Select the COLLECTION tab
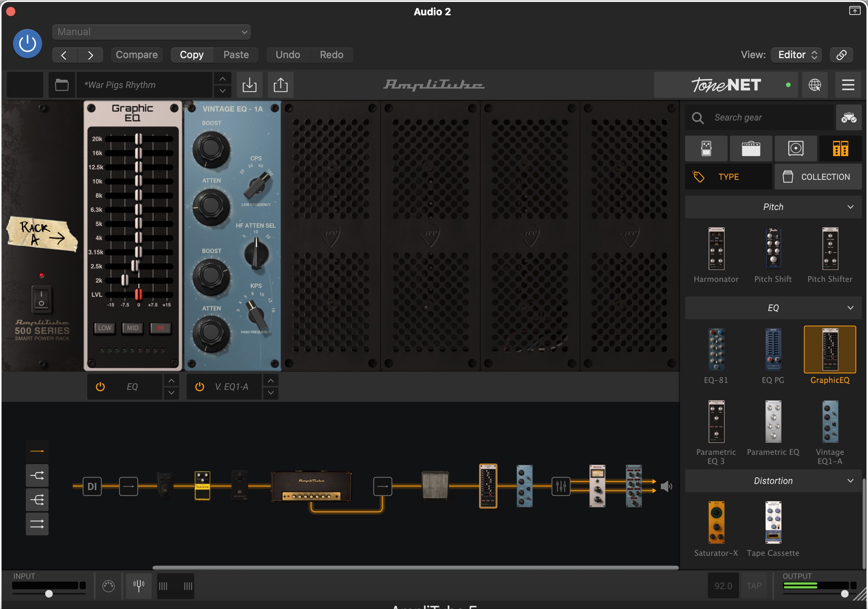The height and width of the screenshot is (609, 868). (818, 177)
